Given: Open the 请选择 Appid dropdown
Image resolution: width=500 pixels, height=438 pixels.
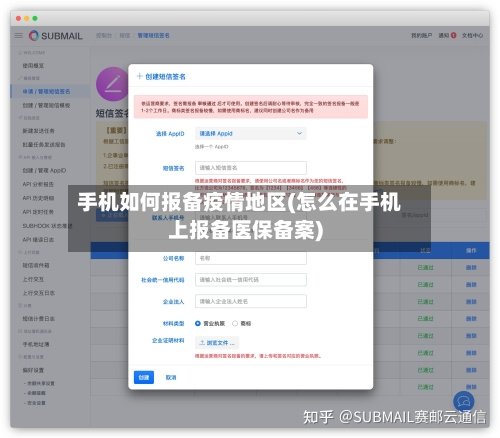Looking at the screenshot, I should (251, 133).
